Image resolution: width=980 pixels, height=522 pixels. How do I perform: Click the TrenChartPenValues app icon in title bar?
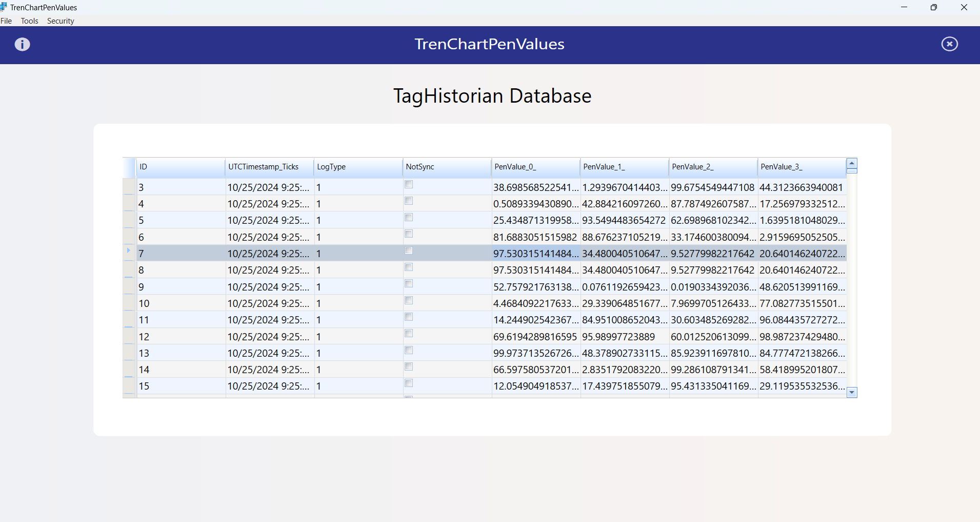[4, 7]
